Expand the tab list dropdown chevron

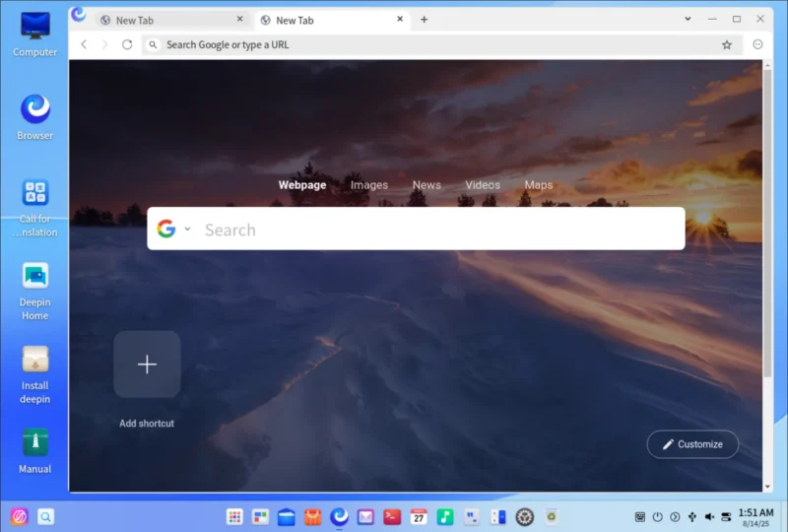[688, 19]
